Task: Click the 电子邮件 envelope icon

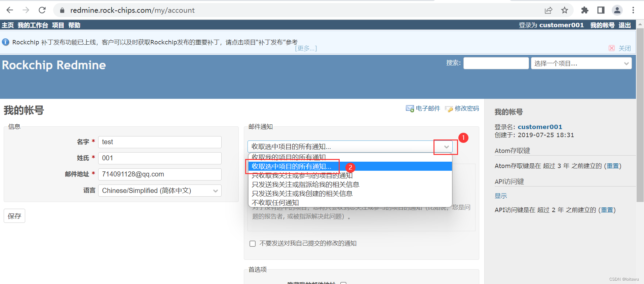Action: (410, 109)
